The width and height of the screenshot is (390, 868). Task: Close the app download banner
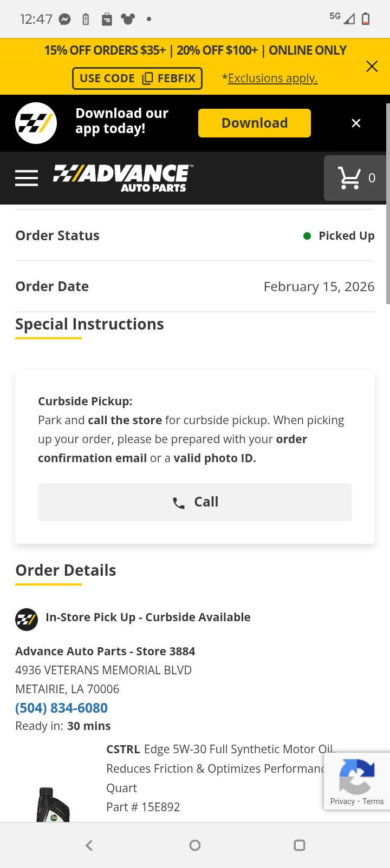tap(356, 123)
